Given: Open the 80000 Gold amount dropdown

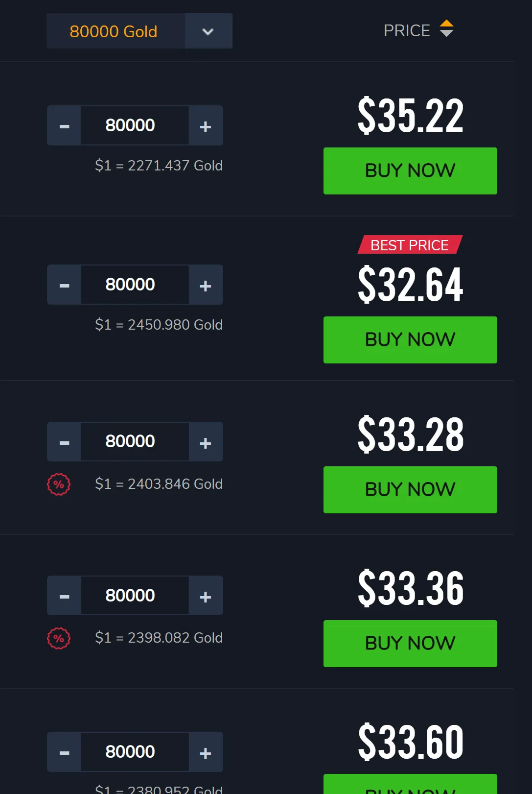Looking at the screenshot, I should pyautogui.click(x=208, y=31).
